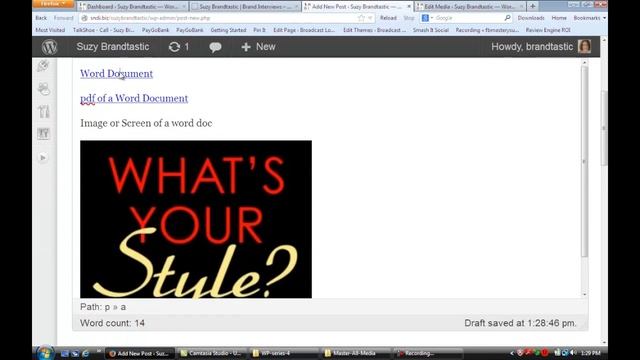
Task: Open the address bar history dropdown arrow
Action: (x=370, y=18)
